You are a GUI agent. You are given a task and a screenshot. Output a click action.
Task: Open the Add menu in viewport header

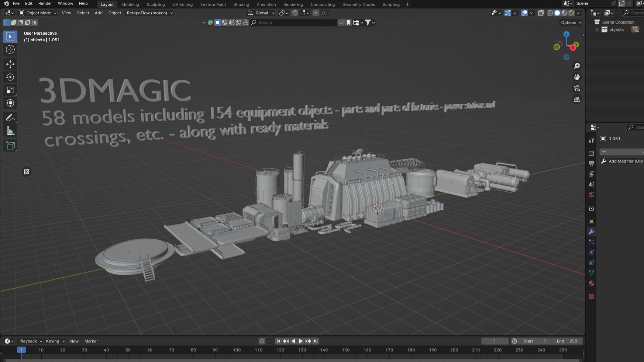coord(99,13)
